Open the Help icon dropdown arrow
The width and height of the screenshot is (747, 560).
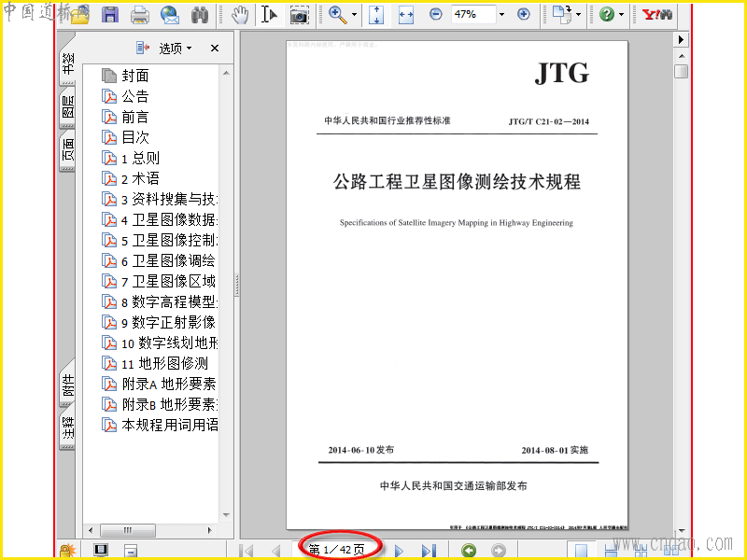[622, 14]
